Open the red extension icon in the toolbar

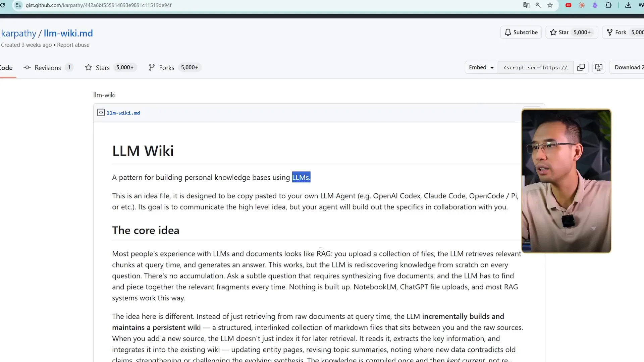coord(569,5)
